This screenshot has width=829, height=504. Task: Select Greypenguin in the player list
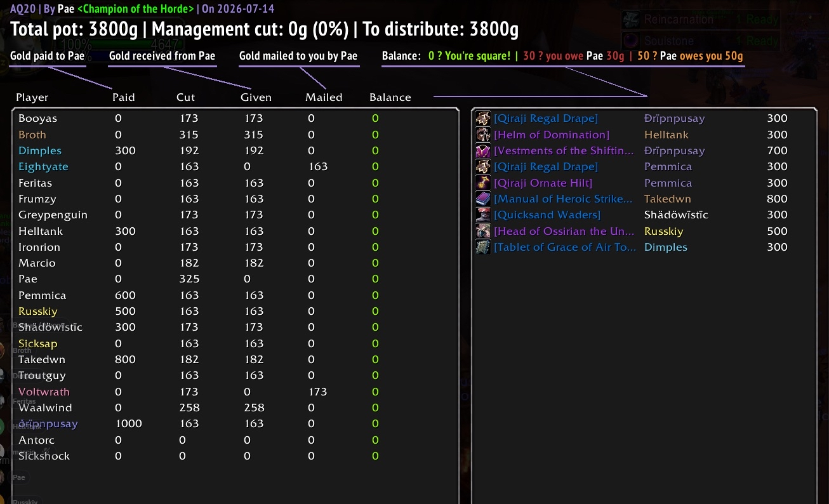click(x=53, y=215)
